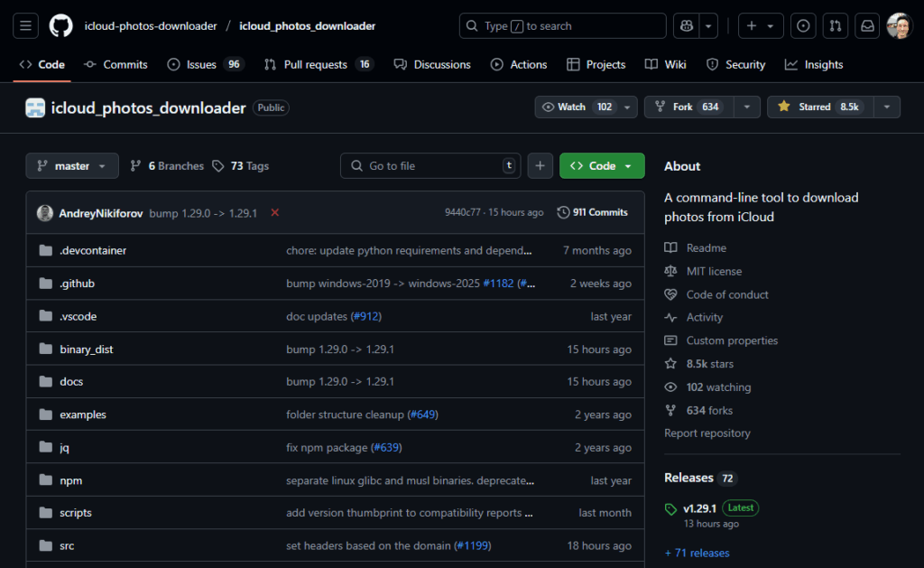Image resolution: width=924 pixels, height=568 pixels.
Task: Open the master branch selector dropdown
Action: 72,166
